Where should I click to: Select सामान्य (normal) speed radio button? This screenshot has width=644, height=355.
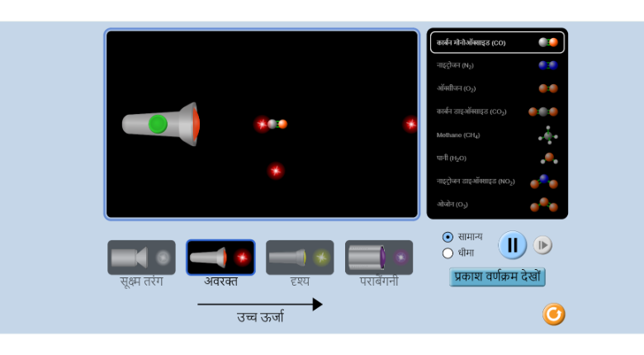(448, 237)
